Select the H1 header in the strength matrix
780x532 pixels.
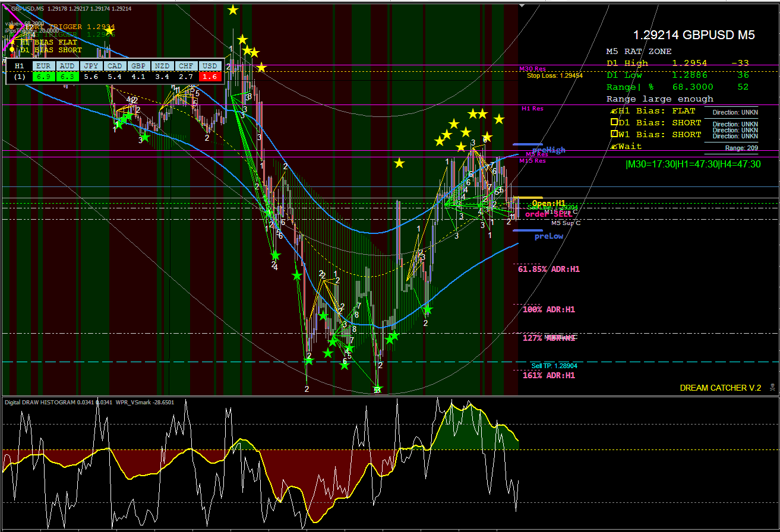18,66
